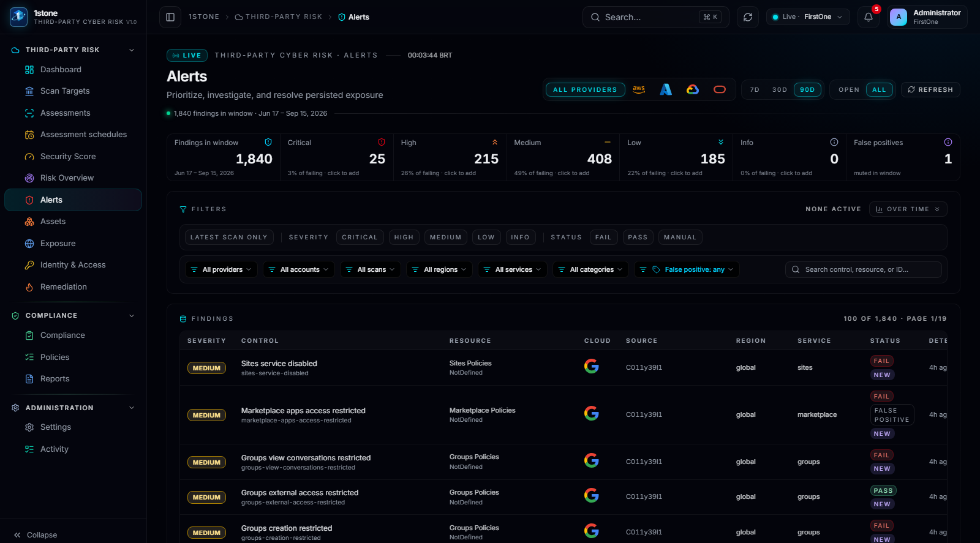Image resolution: width=980 pixels, height=543 pixels.
Task: Click Search control, resource, or ID field
Action: pos(864,269)
